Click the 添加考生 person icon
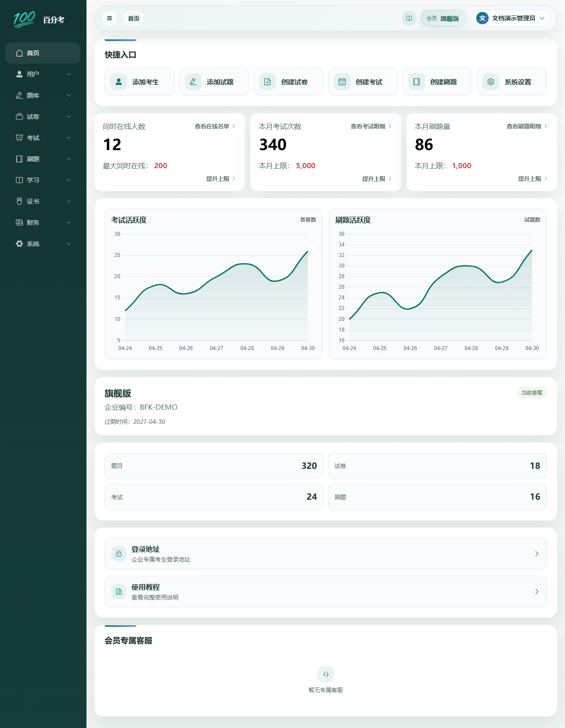Image resolution: width=565 pixels, height=728 pixels. (119, 82)
